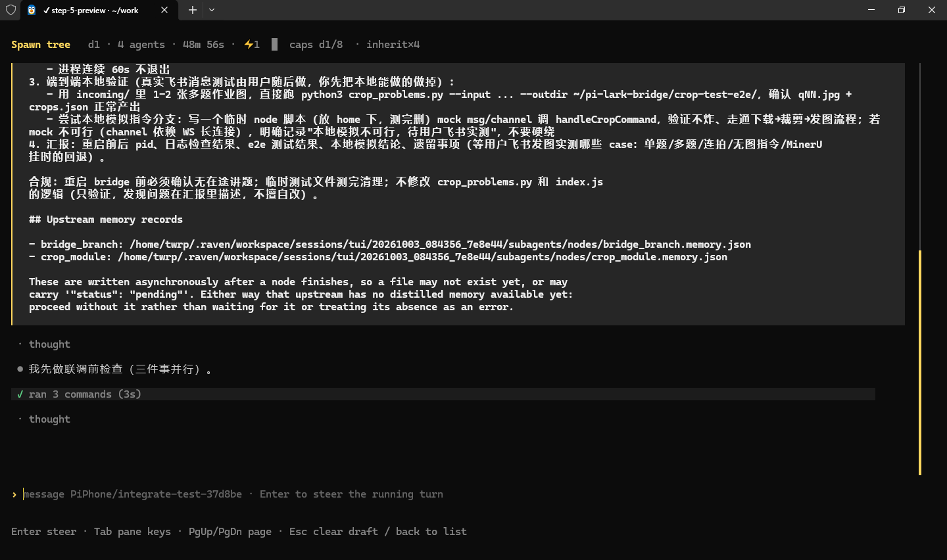The height and width of the screenshot is (560, 947).
Task: Click the Spawn tree header
Action: click(x=41, y=45)
